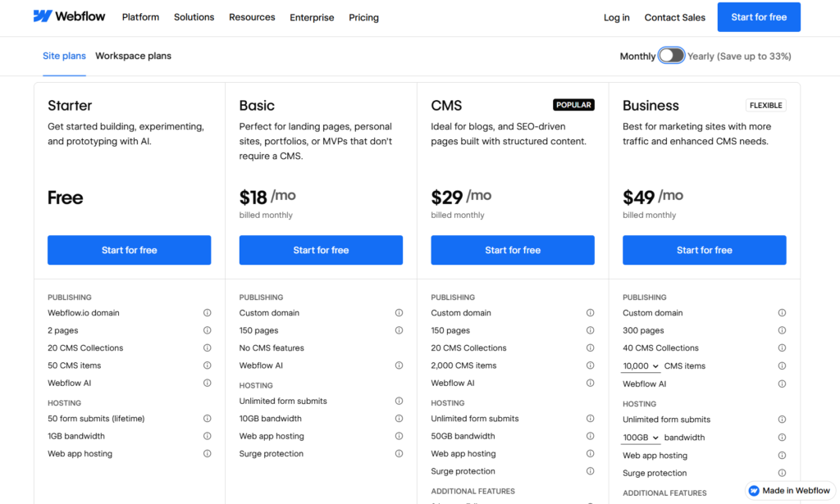This screenshot has width=840, height=504.
Task: Click the Webflow logo in the navbar
Action: tap(69, 16)
